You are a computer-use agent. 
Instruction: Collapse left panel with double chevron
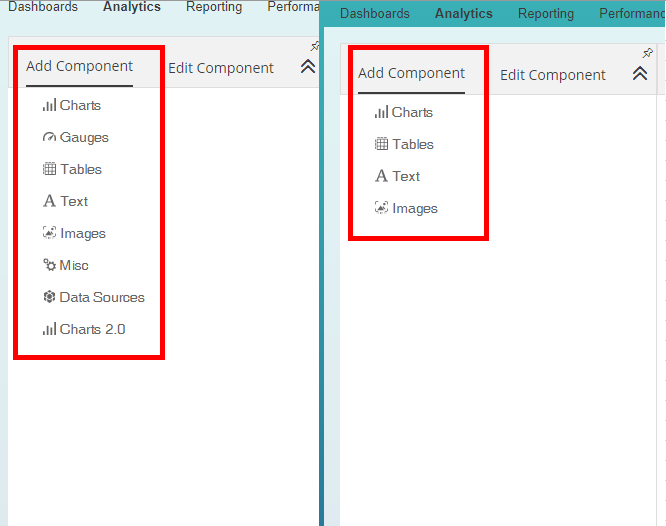(x=308, y=66)
